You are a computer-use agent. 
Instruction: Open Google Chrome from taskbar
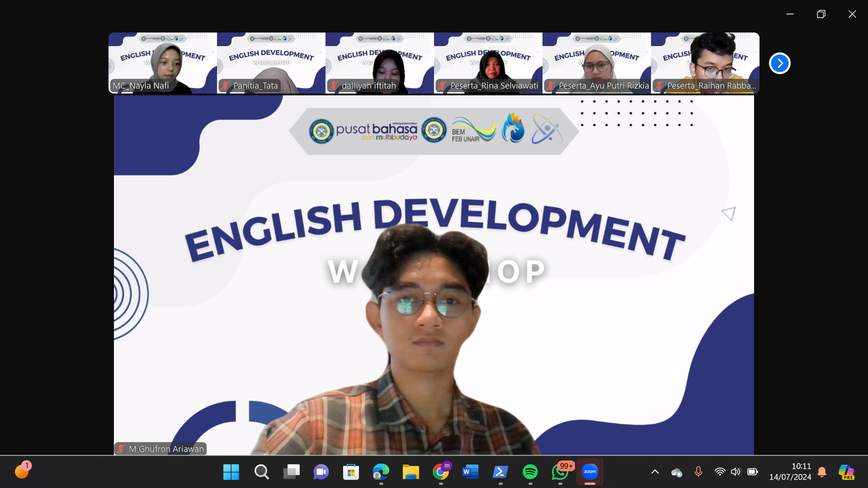pos(441,472)
